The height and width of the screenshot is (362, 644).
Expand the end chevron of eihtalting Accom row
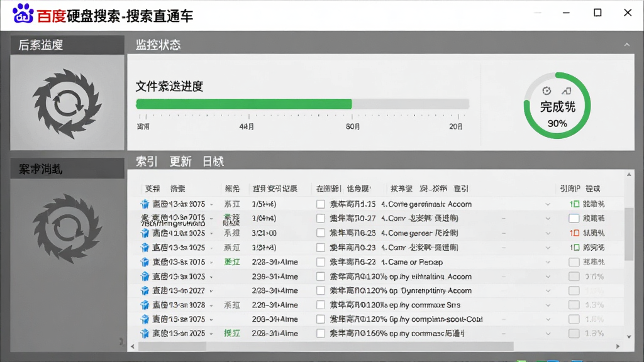click(x=548, y=277)
